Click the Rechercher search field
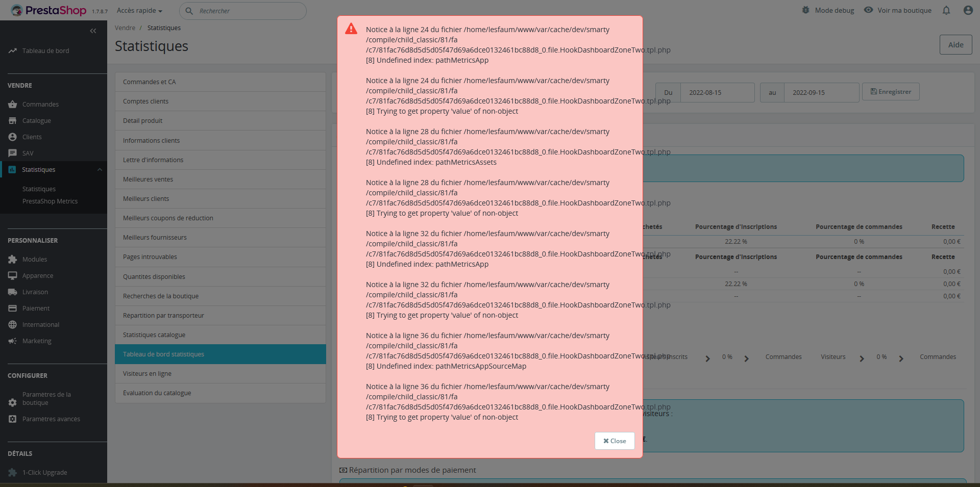980x487 pixels. click(243, 11)
